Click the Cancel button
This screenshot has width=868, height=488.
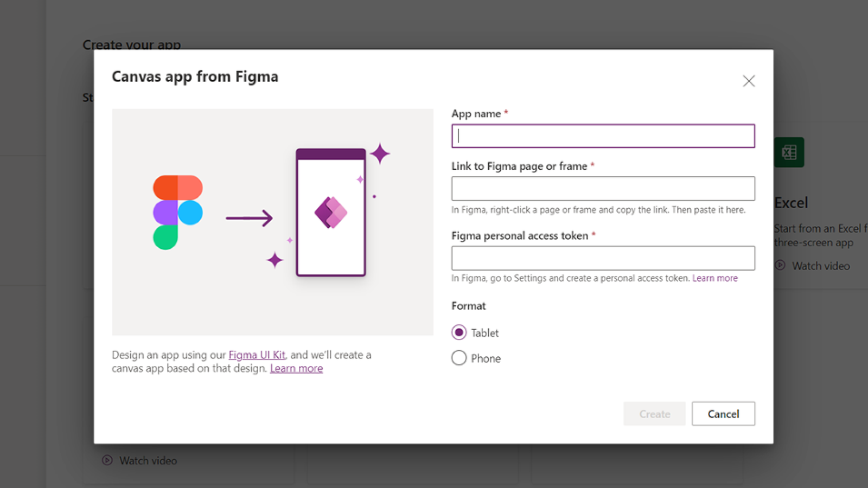tap(723, 414)
